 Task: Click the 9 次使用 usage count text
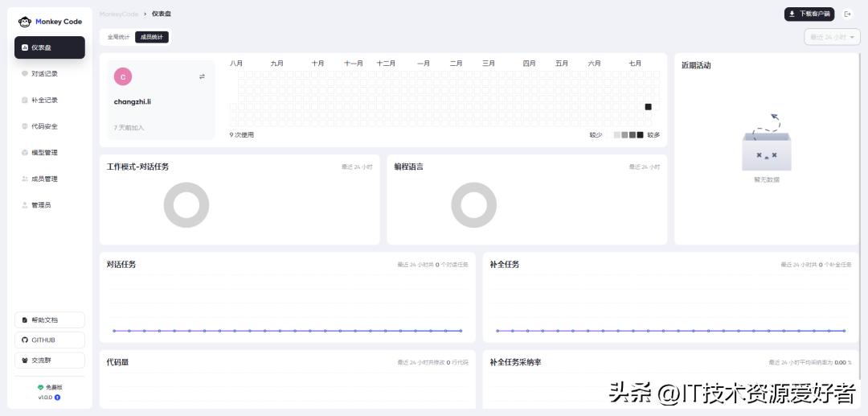241,134
